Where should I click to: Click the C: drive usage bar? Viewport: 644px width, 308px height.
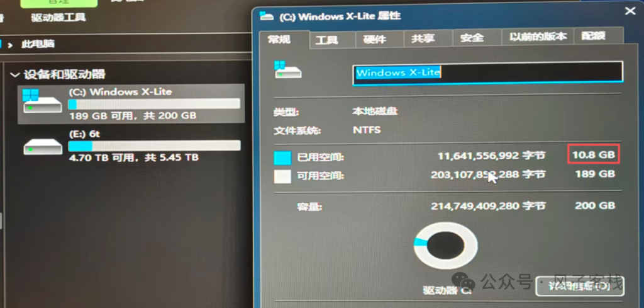coord(154,104)
